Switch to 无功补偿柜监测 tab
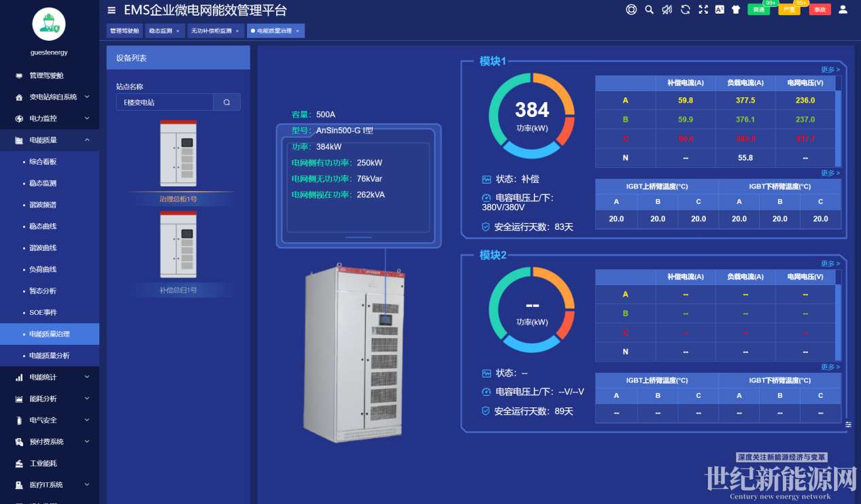Image resolution: width=861 pixels, height=504 pixels. point(211,31)
